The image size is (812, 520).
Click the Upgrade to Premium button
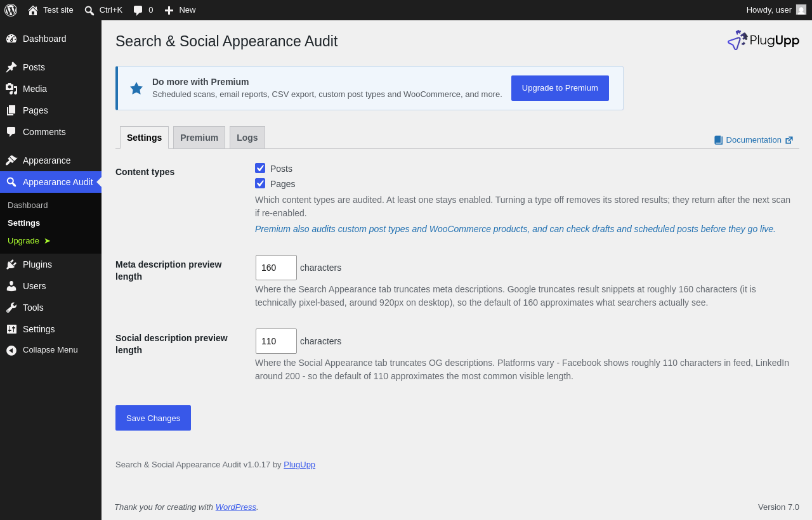[560, 88]
